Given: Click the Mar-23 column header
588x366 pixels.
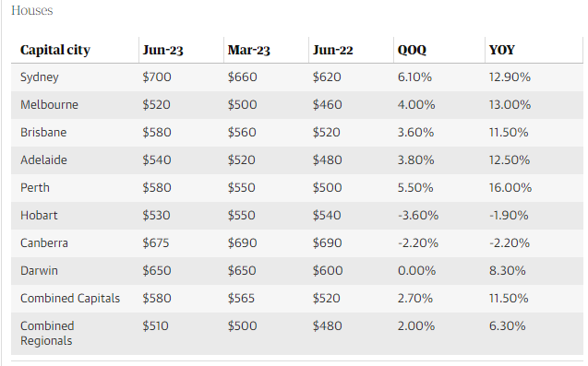Looking at the screenshot, I should pos(248,50).
